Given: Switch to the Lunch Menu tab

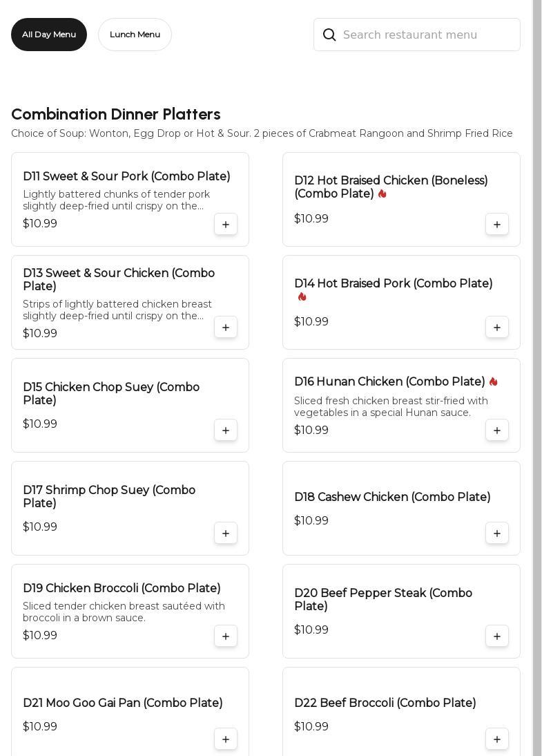Looking at the screenshot, I should (135, 35).
